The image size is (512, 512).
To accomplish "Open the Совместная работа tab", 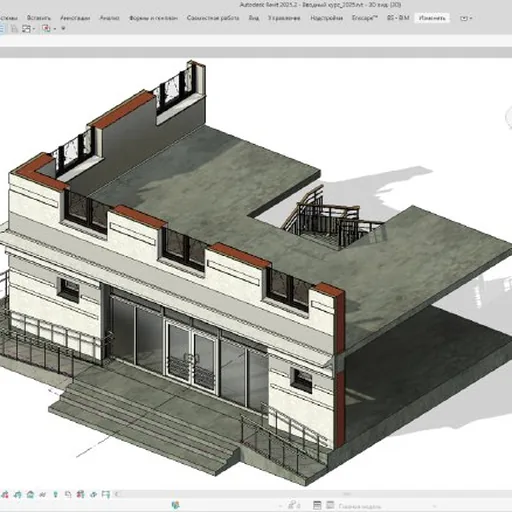I will [213, 18].
